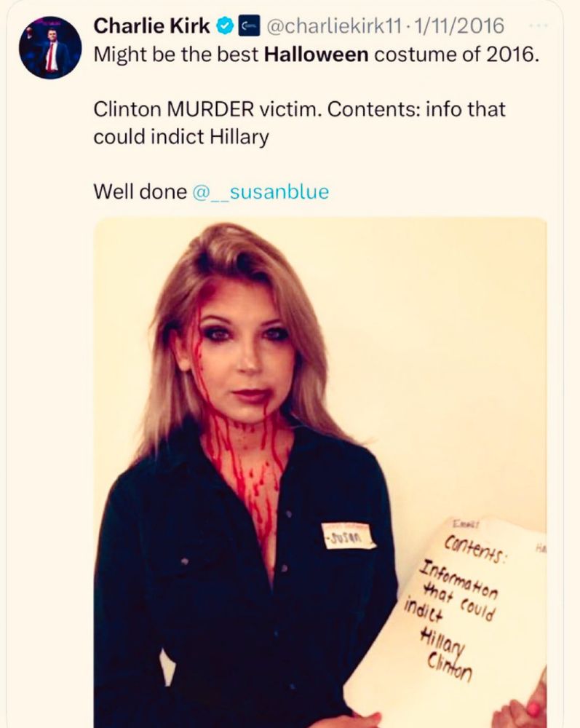Image resolution: width=580 pixels, height=728 pixels.
Task: Open the attached photo in the tweet
Action: (x=320, y=472)
